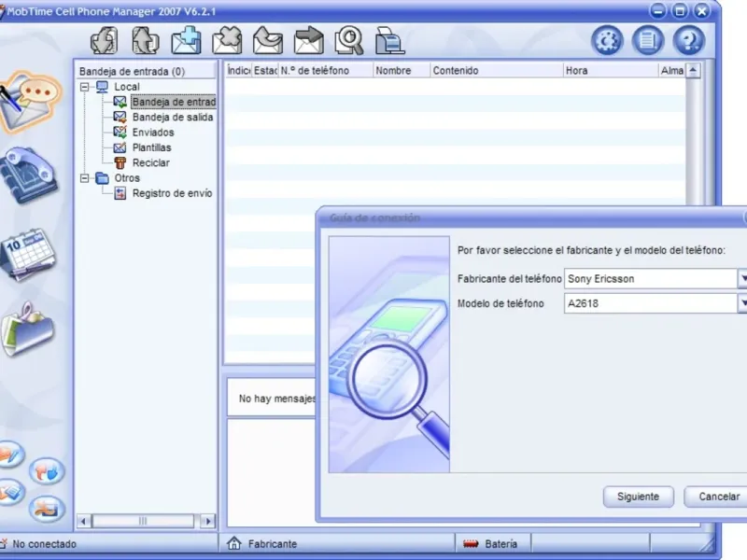Click the delete message envelope-X toolbar icon
This screenshot has height=560, width=747.
click(227, 41)
